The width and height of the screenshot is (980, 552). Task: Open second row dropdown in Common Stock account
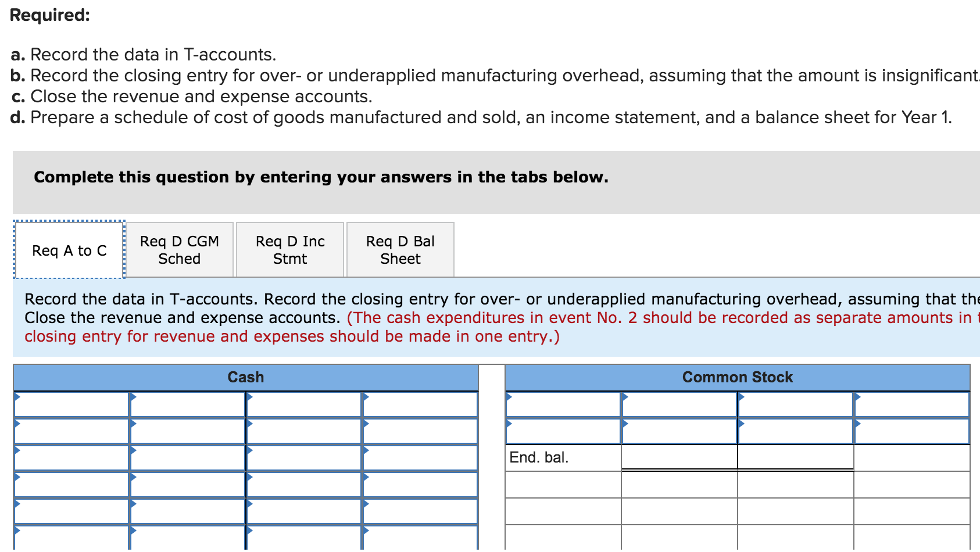pos(561,431)
